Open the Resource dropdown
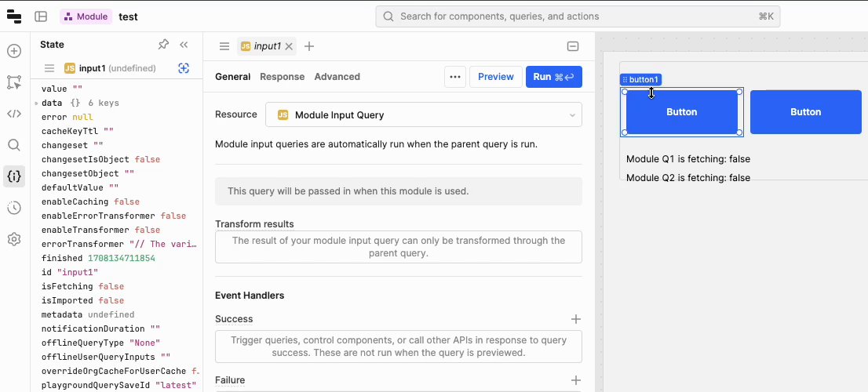868x392 pixels. coord(424,114)
